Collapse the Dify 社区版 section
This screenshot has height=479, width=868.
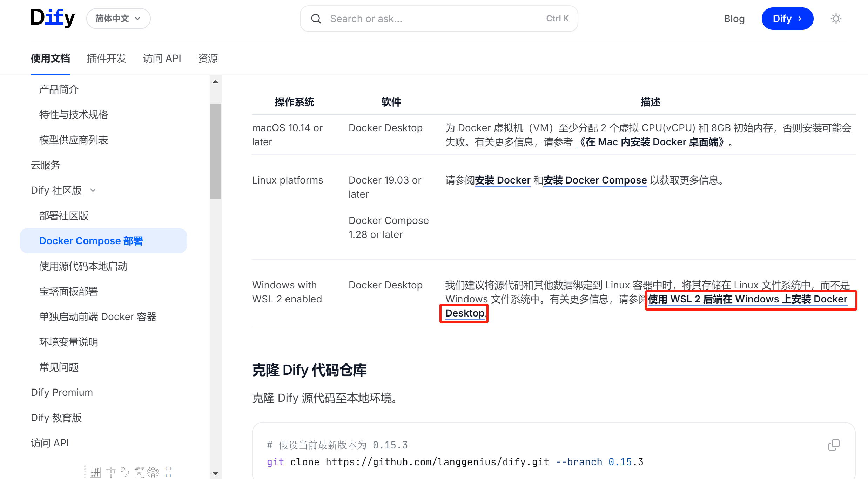coord(93,190)
